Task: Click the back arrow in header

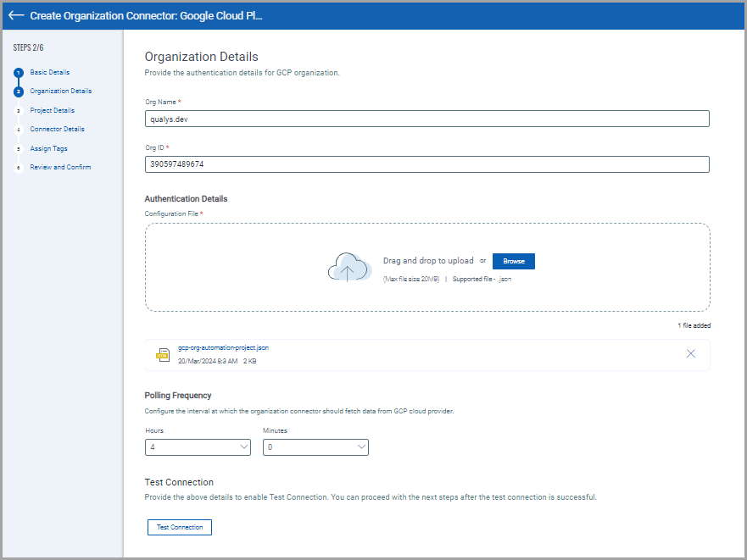Action: 16,15
